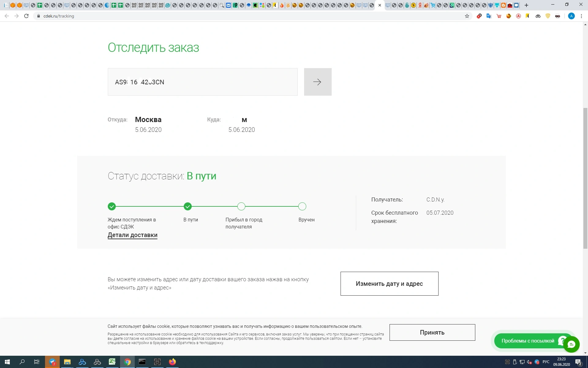Switch to the Blogger tab with orange icon
Viewport: 588px width, 368px height.
click(503, 5)
